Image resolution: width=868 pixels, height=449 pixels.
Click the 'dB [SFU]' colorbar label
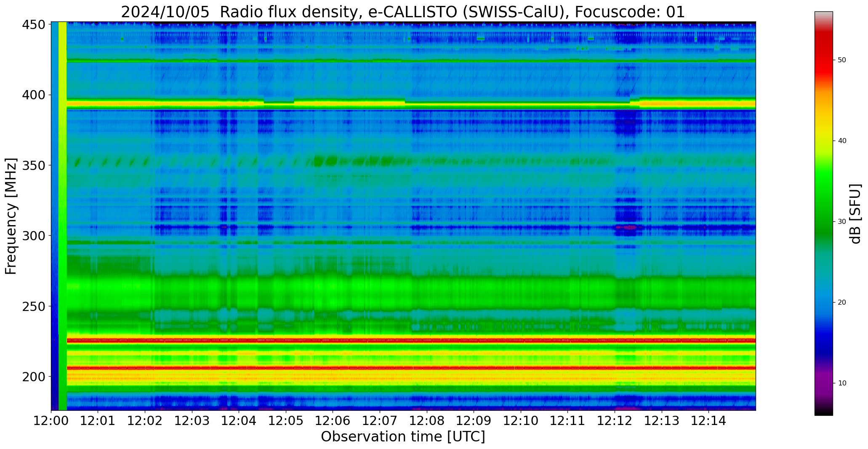coord(855,214)
